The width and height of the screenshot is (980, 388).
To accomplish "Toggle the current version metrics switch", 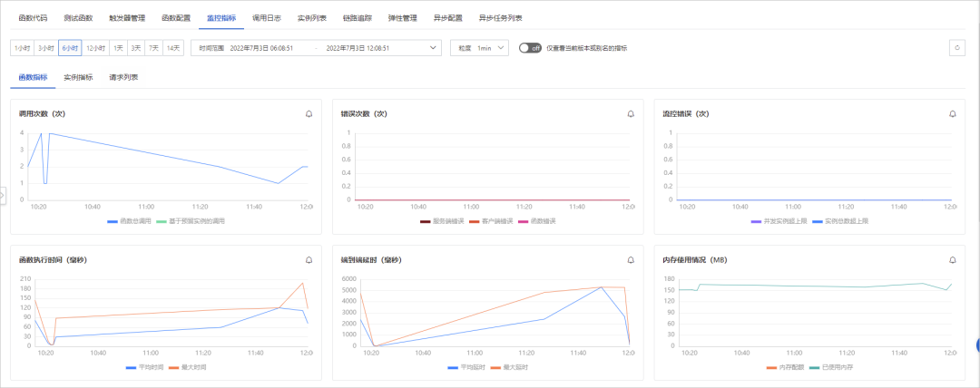I will click(x=530, y=48).
